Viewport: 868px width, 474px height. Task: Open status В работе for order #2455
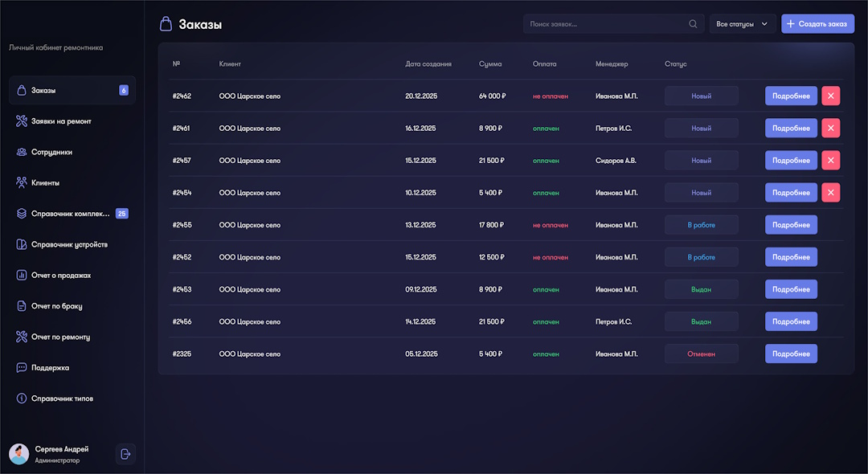coord(702,225)
